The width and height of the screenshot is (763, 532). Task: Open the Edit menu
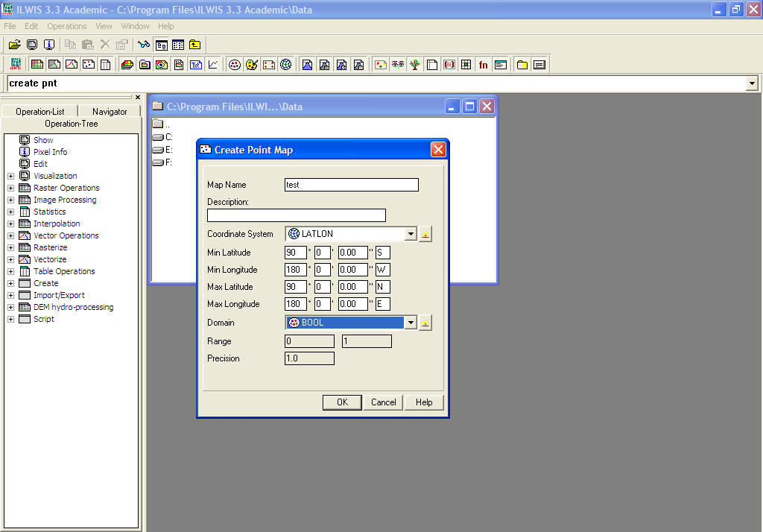(31, 26)
